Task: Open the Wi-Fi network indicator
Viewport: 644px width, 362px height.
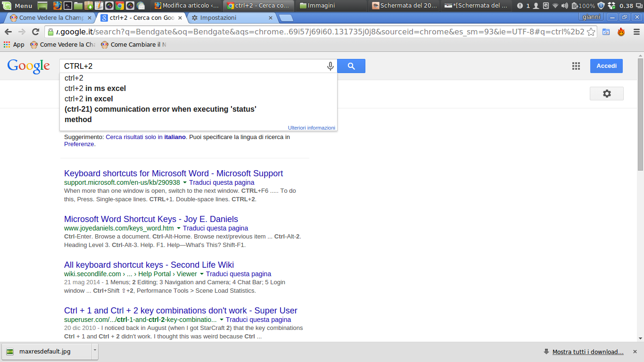Action: tap(555, 6)
